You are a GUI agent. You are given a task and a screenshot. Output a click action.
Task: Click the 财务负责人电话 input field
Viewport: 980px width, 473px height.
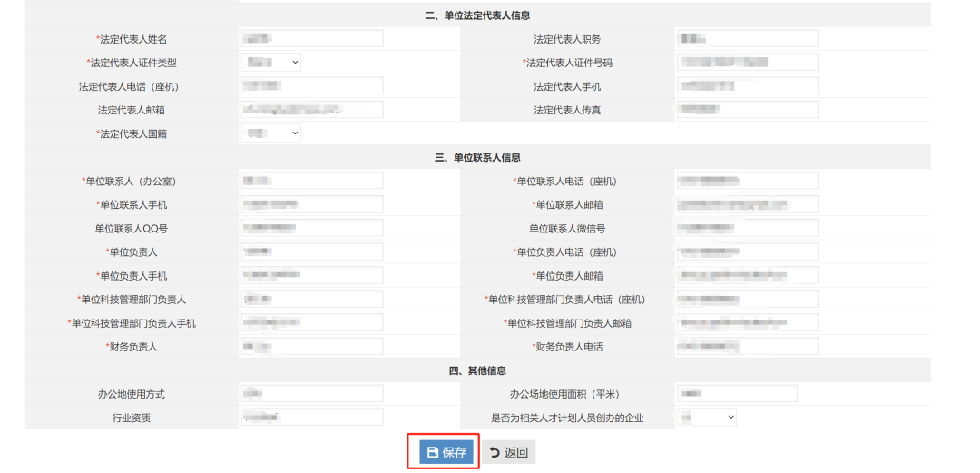coord(748,346)
